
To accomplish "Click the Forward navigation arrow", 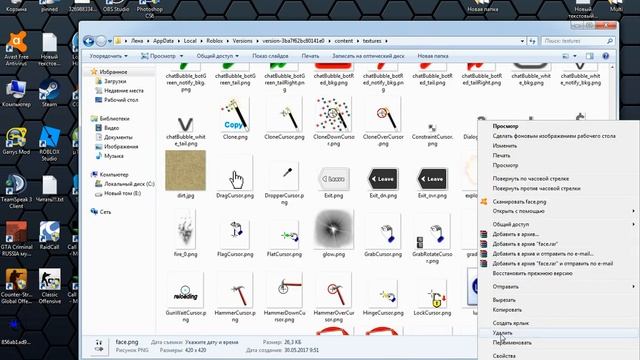I will click(101, 41).
